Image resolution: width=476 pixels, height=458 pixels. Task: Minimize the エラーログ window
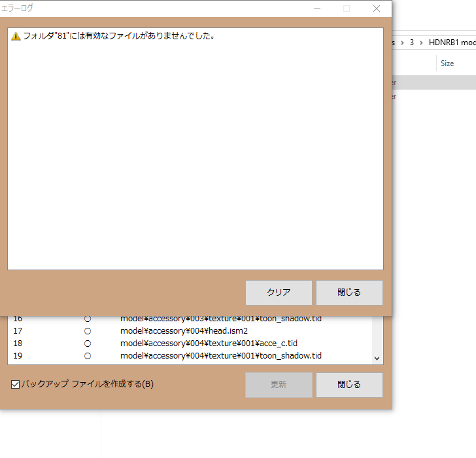(317, 9)
